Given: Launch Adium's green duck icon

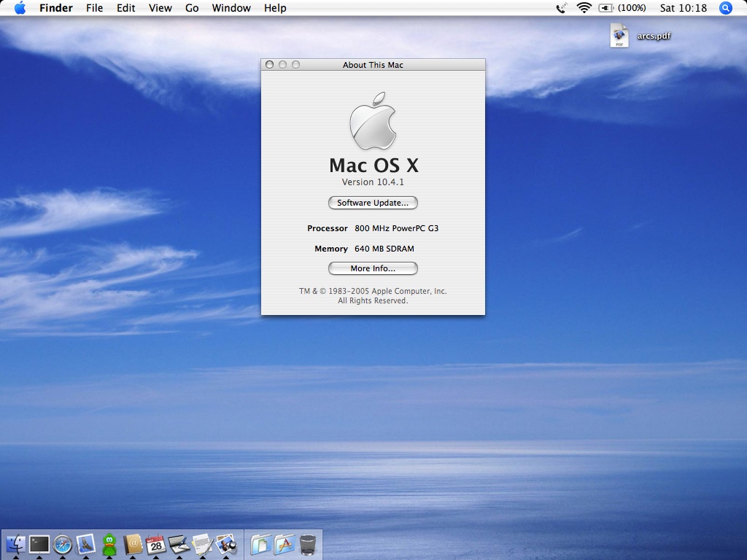Looking at the screenshot, I should pos(109,544).
